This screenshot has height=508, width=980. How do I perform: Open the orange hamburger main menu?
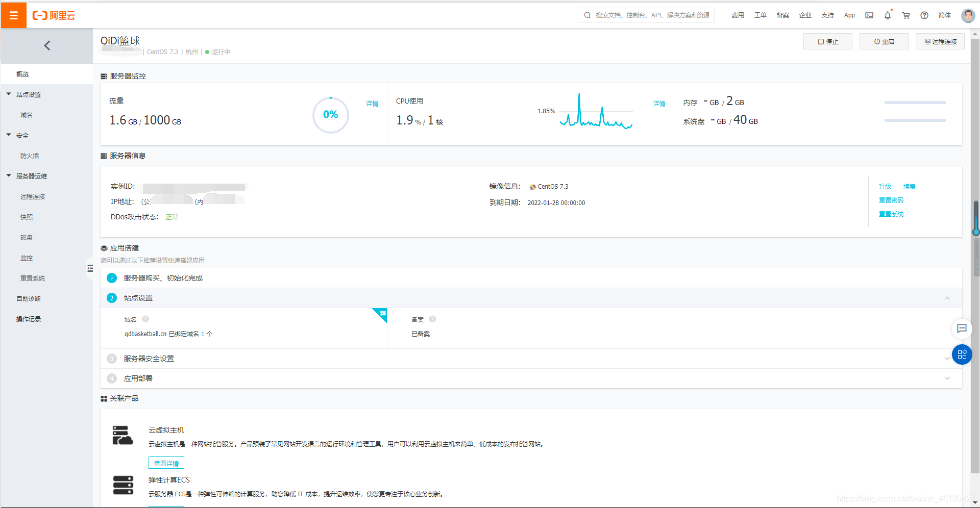[14, 15]
